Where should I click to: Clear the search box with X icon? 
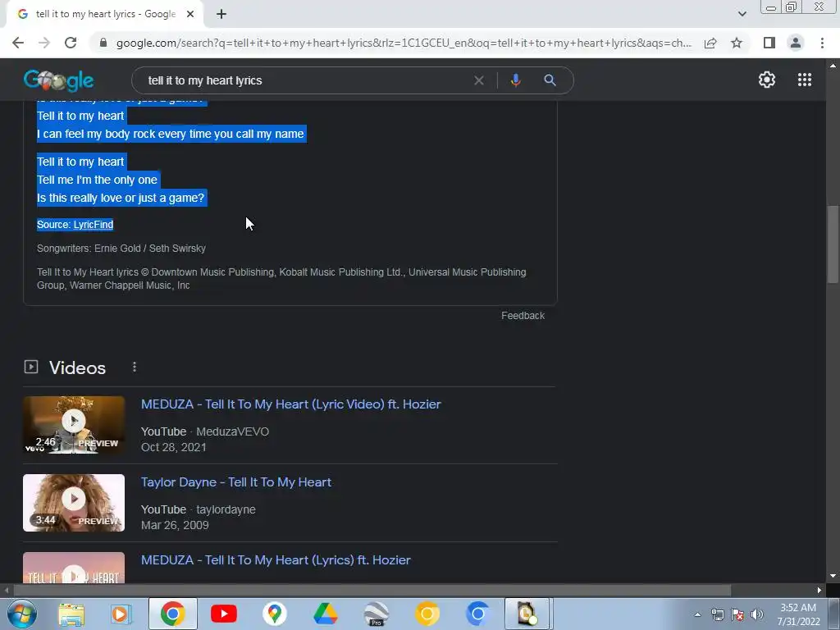[479, 80]
